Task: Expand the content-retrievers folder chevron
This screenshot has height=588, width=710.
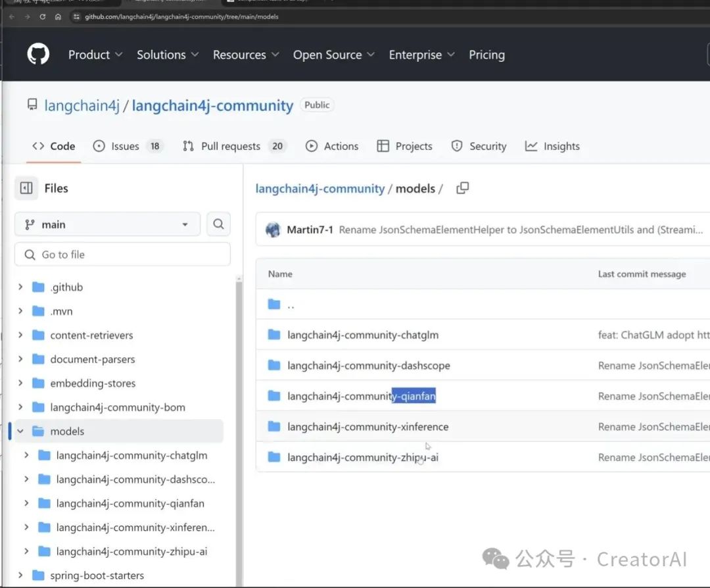Action: [20, 335]
